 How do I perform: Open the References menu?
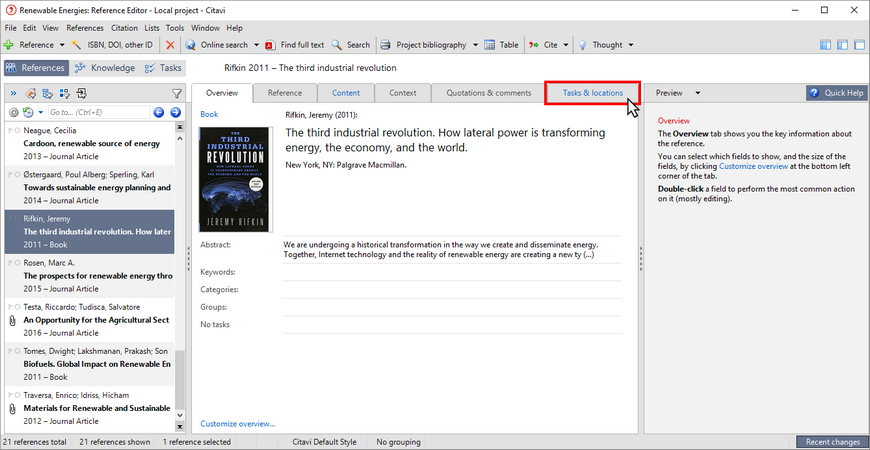pyautogui.click(x=85, y=28)
